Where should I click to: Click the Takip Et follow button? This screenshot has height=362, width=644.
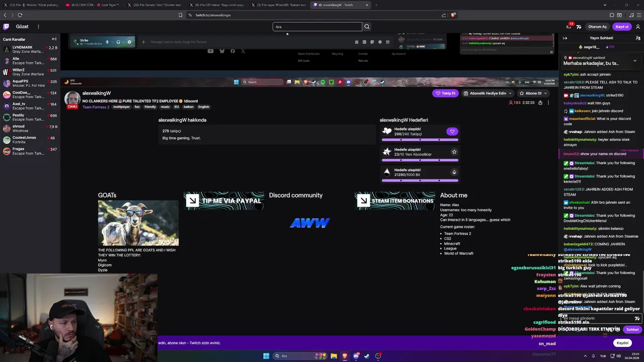click(445, 93)
